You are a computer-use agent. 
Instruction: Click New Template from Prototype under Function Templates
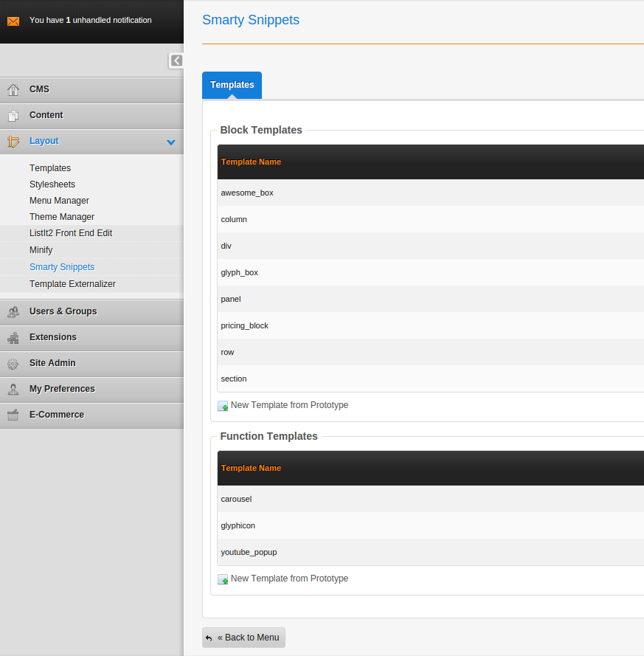click(289, 579)
